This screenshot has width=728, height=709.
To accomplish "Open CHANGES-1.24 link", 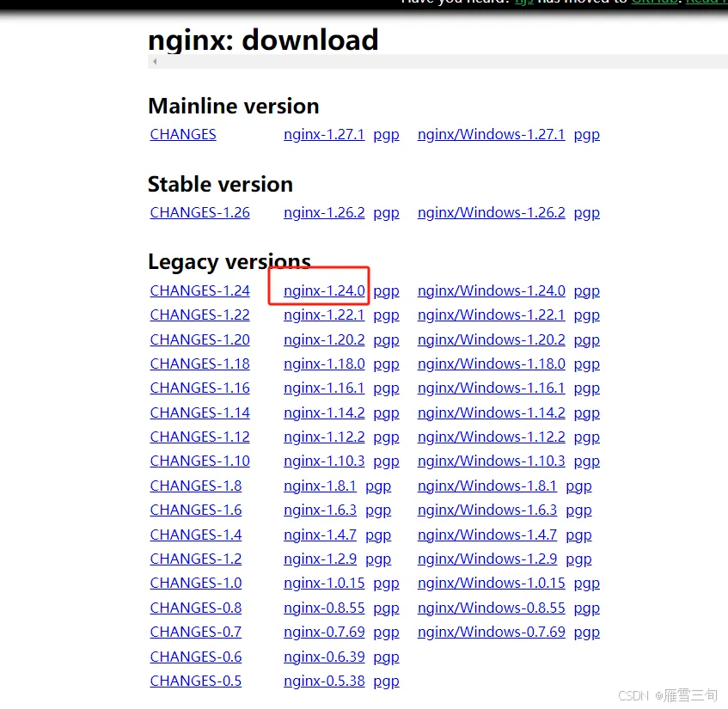I will point(199,290).
